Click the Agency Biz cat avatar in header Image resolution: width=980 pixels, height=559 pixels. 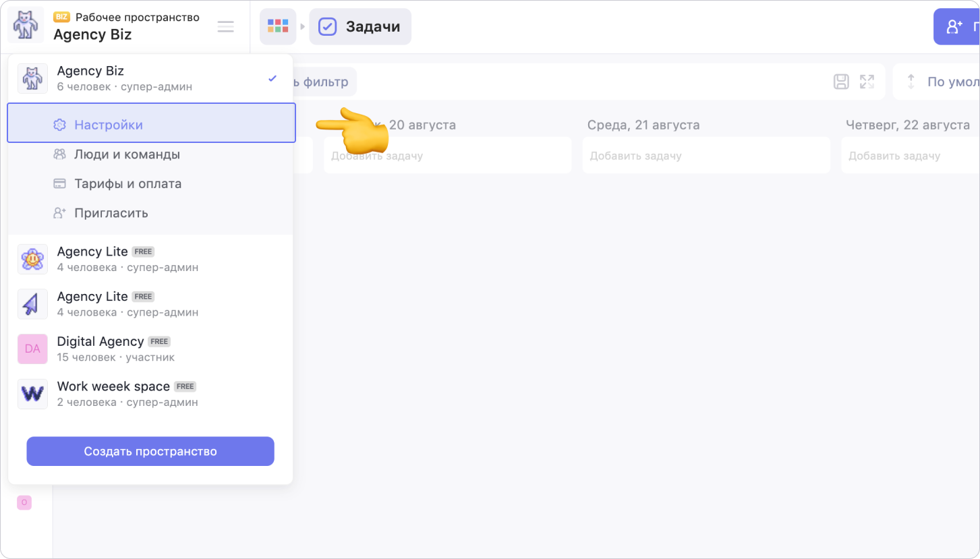pos(26,26)
